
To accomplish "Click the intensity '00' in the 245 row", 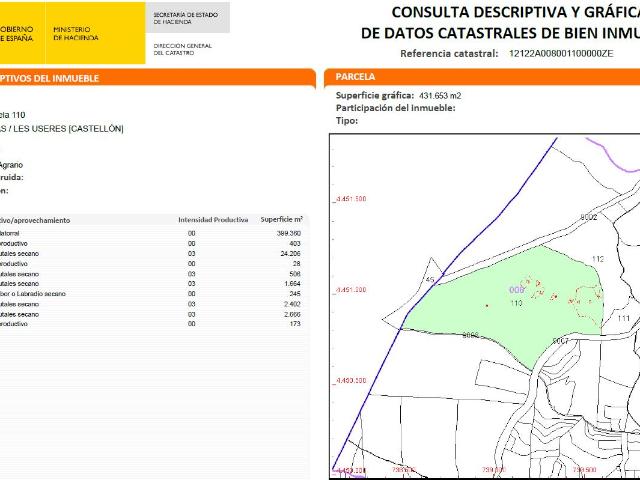I will [x=192, y=293].
